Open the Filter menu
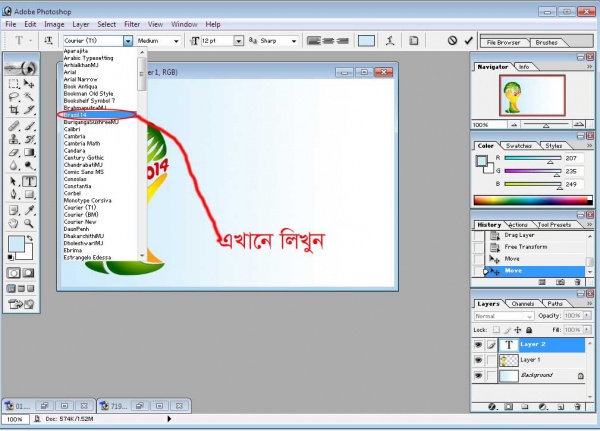This screenshot has width=600, height=431. pos(132,24)
